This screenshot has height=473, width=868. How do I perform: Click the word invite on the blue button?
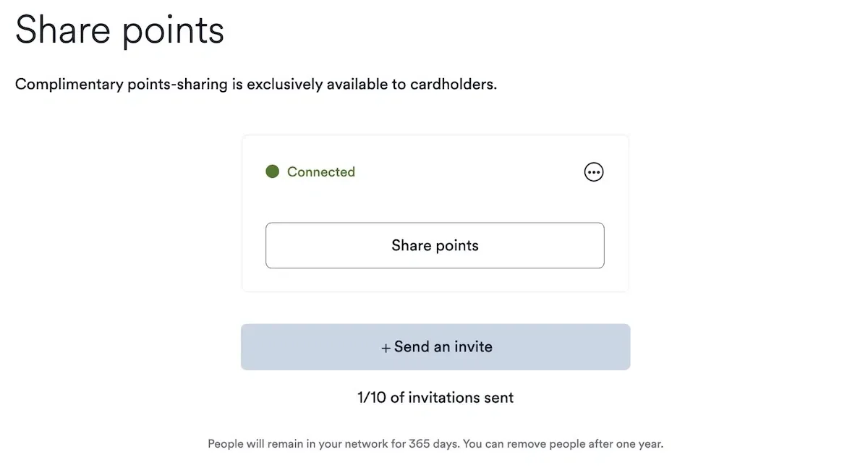(x=473, y=347)
